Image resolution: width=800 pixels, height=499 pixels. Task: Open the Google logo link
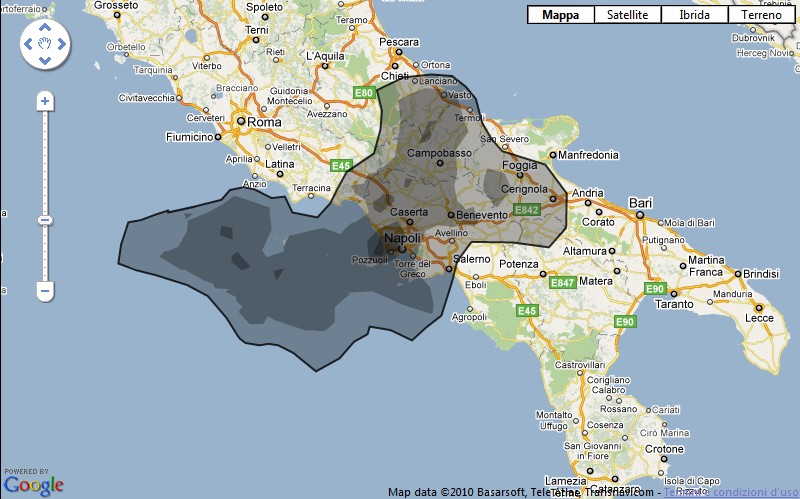33,485
